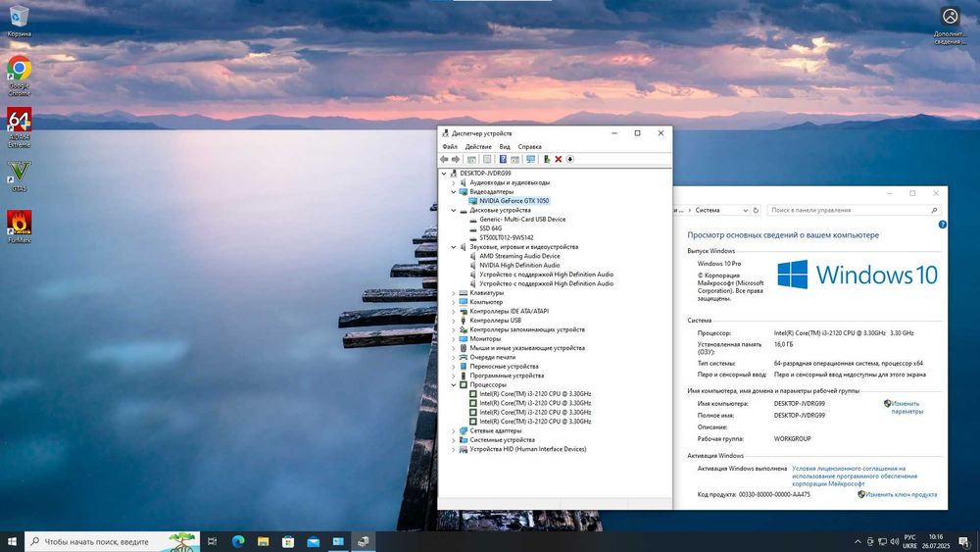Collapse the Видеоадаптеры node
This screenshot has width=980, height=552.
pyautogui.click(x=454, y=192)
